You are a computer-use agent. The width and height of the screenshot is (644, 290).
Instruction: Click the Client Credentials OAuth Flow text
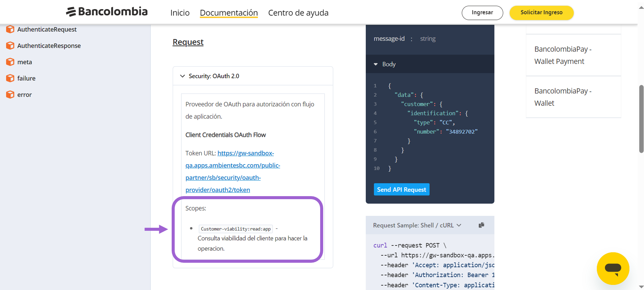(x=225, y=135)
